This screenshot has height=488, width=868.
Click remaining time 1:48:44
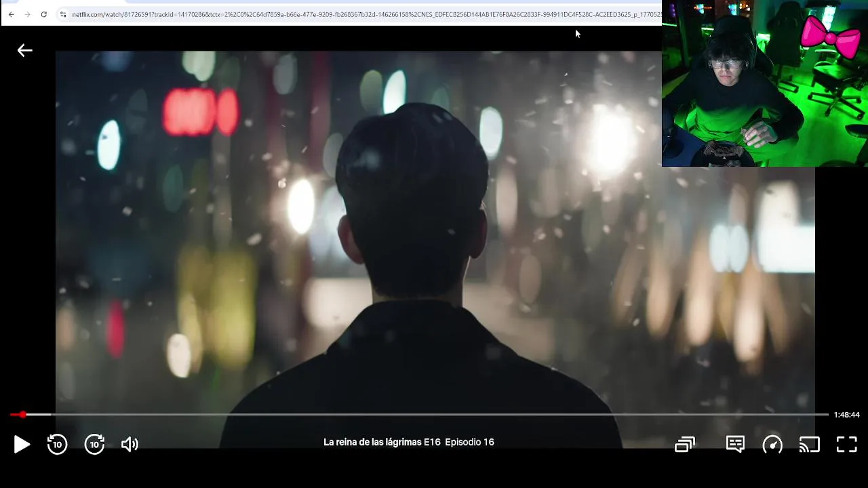[x=846, y=415]
